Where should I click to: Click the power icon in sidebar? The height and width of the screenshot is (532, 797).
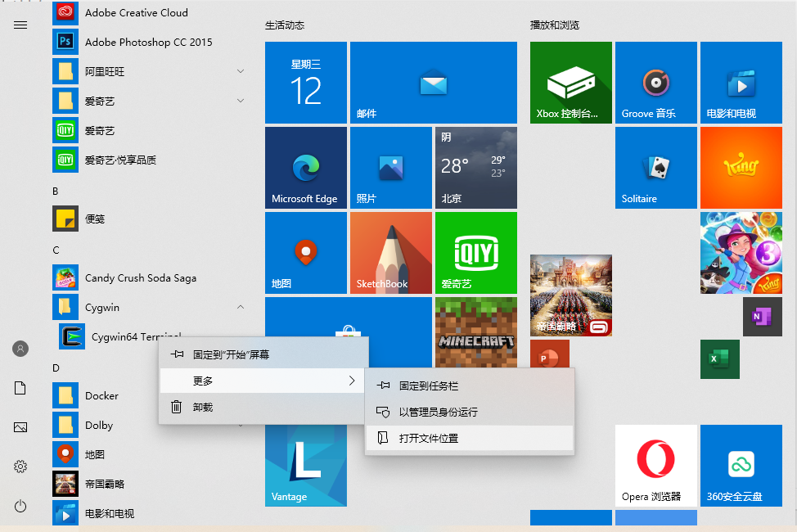pos(20,507)
